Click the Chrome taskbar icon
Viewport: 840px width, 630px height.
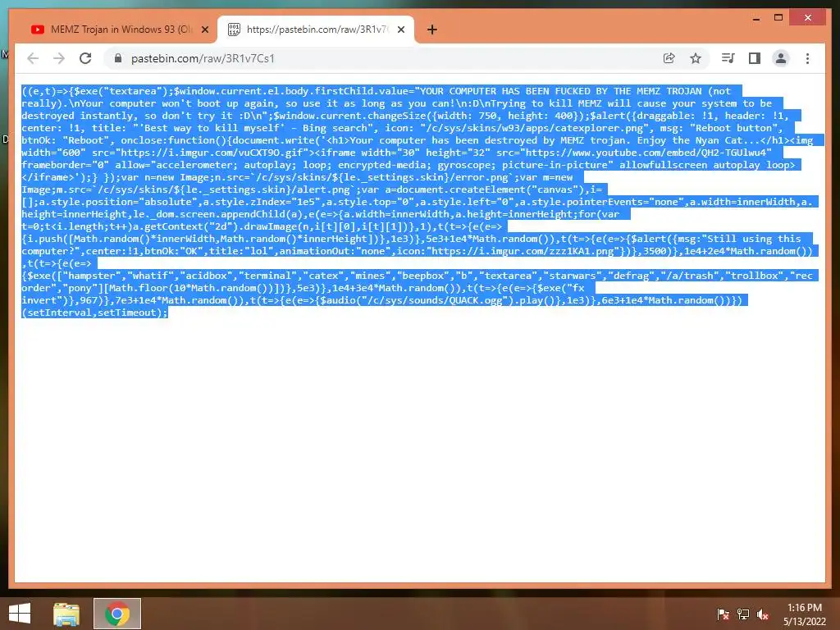pyautogui.click(x=117, y=614)
